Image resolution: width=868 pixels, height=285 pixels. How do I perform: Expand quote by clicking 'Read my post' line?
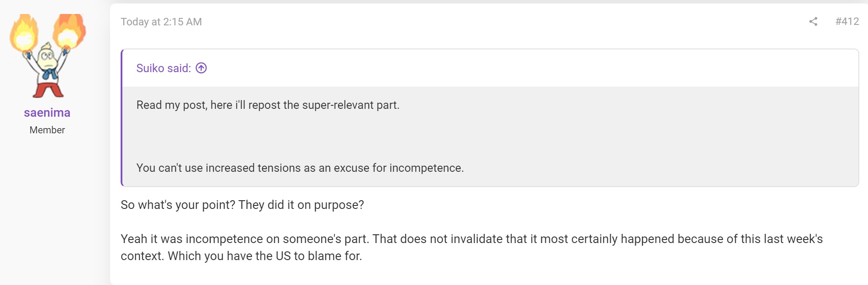click(268, 105)
